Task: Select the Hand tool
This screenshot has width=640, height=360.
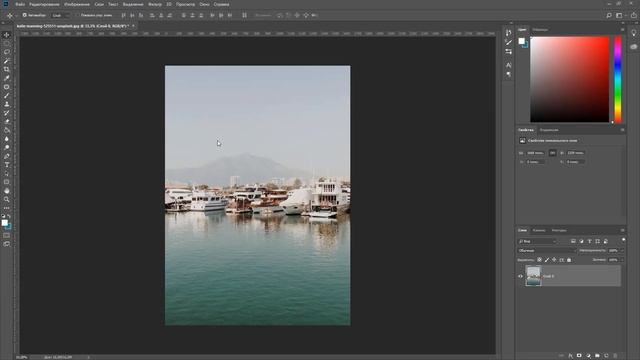Action: 7,191
